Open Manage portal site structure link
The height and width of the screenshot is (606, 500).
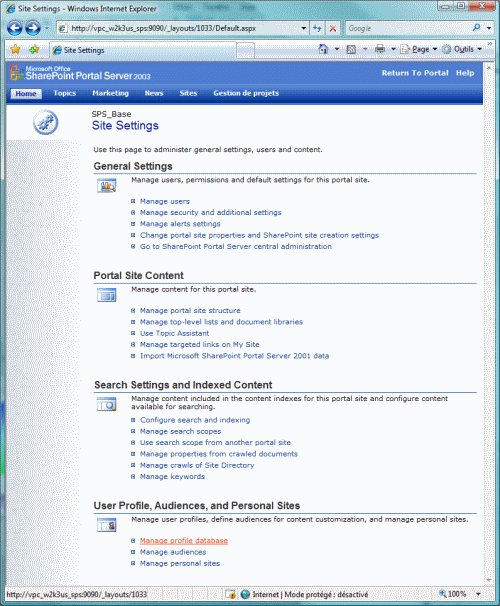(190, 310)
